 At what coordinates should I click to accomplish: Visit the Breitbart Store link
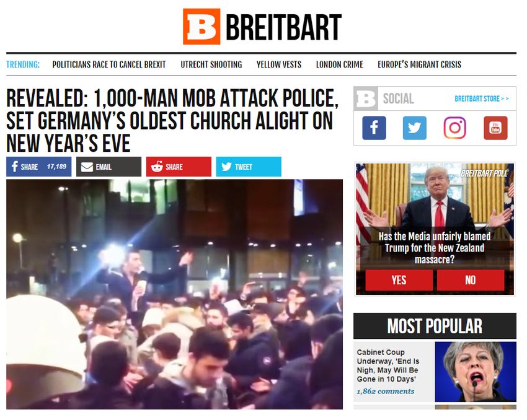click(x=482, y=98)
